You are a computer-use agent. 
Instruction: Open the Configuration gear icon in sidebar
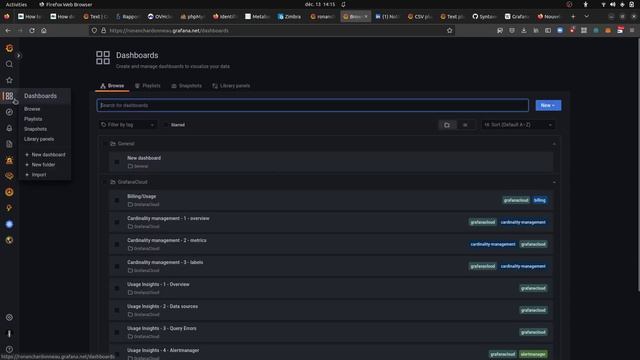coord(9,317)
